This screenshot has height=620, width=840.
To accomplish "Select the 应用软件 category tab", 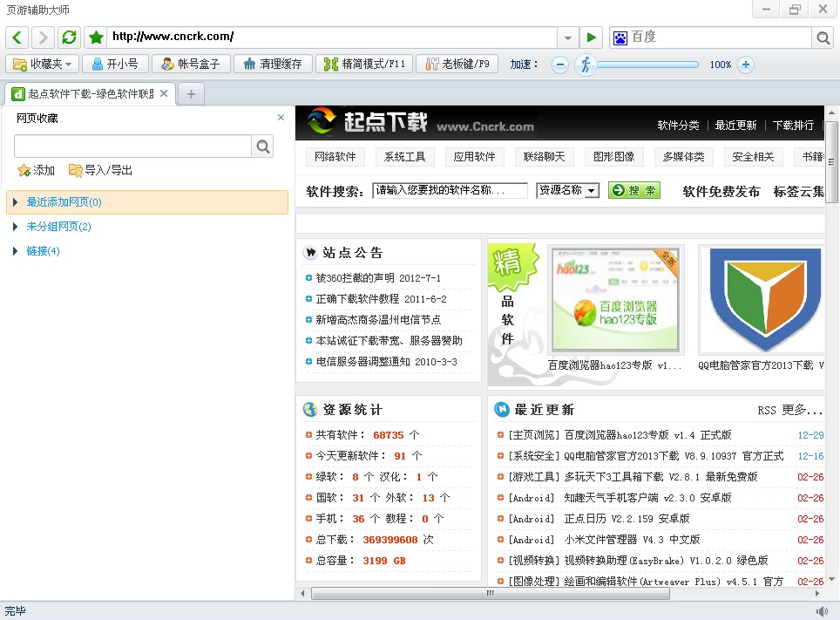I will (x=475, y=157).
